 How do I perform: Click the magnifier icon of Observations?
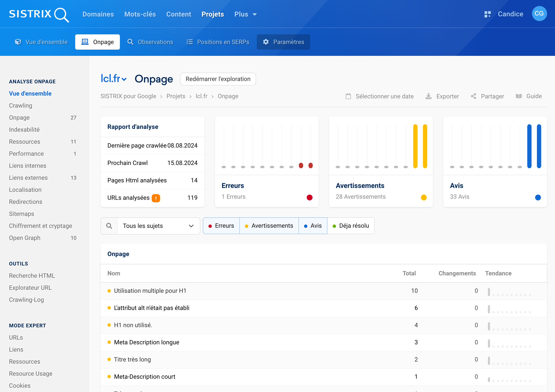[x=130, y=42]
